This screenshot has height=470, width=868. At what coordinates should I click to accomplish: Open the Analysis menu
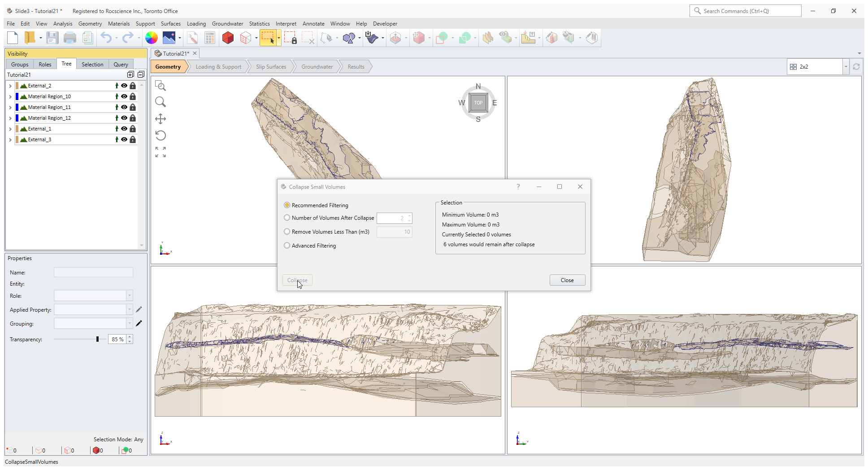coord(63,23)
